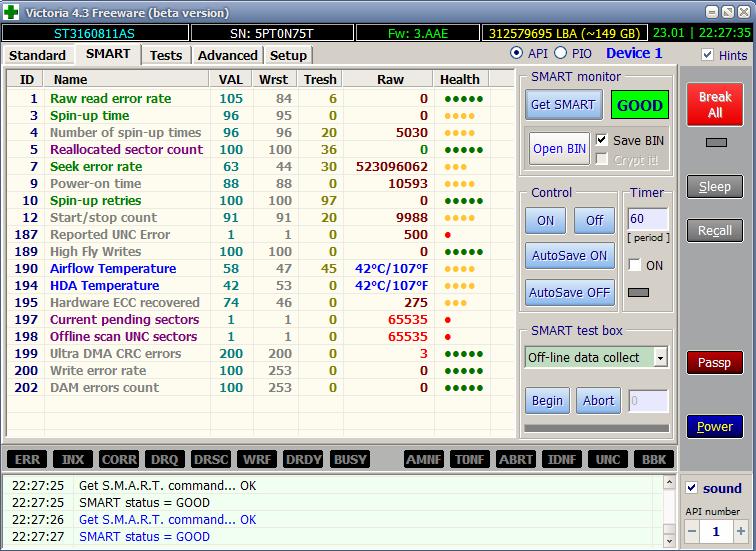Image resolution: width=756 pixels, height=551 pixels.
Task: Click the Raw column header
Action: 389,79
